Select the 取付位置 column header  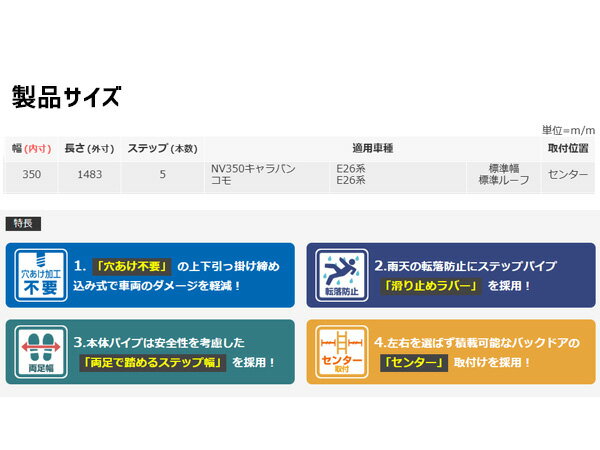pyautogui.click(x=568, y=148)
